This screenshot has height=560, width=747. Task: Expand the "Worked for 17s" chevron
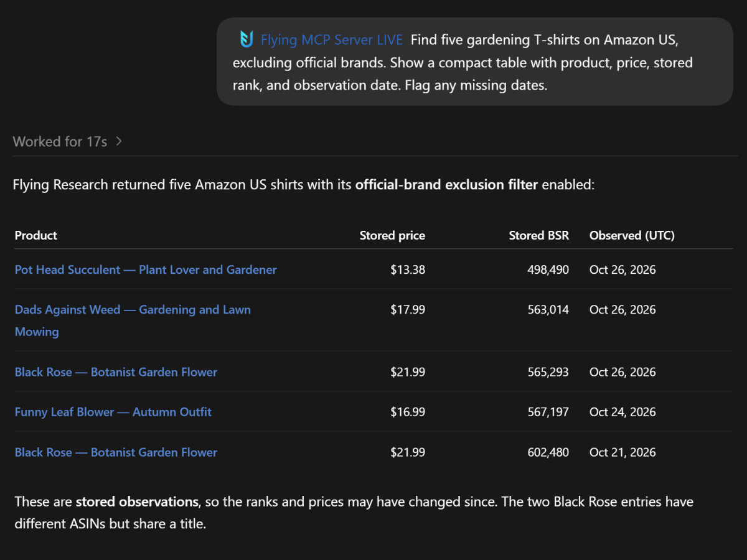click(x=119, y=142)
